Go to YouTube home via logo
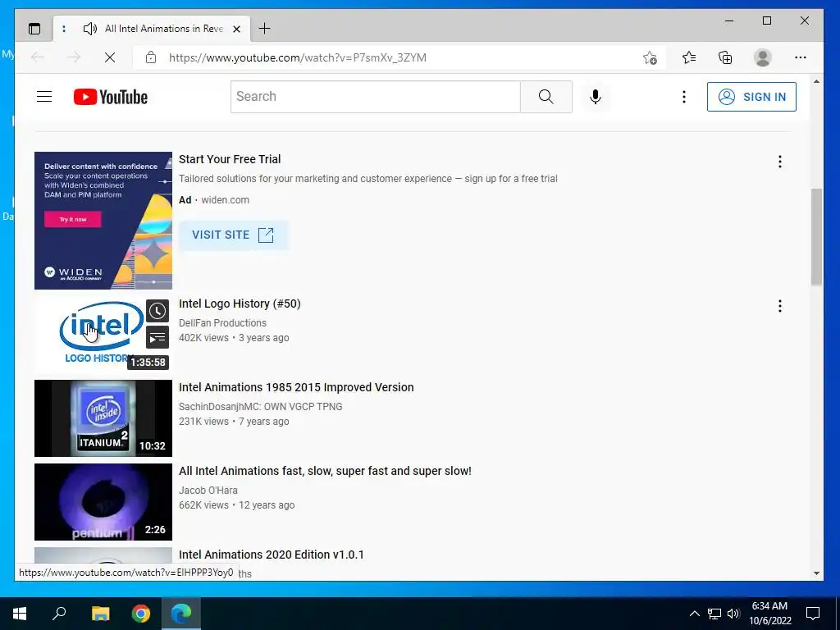 111,97
